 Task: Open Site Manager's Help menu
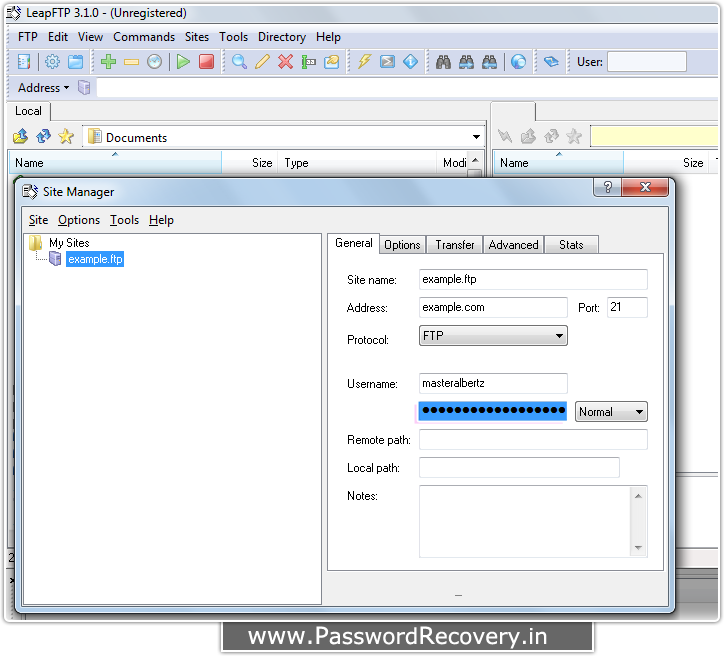[x=161, y=220]
